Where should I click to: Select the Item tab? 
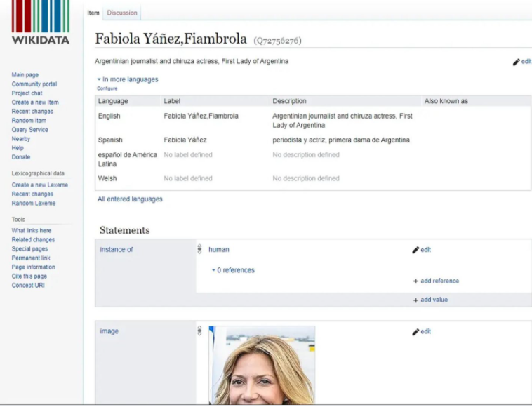(x=93, y=13)
